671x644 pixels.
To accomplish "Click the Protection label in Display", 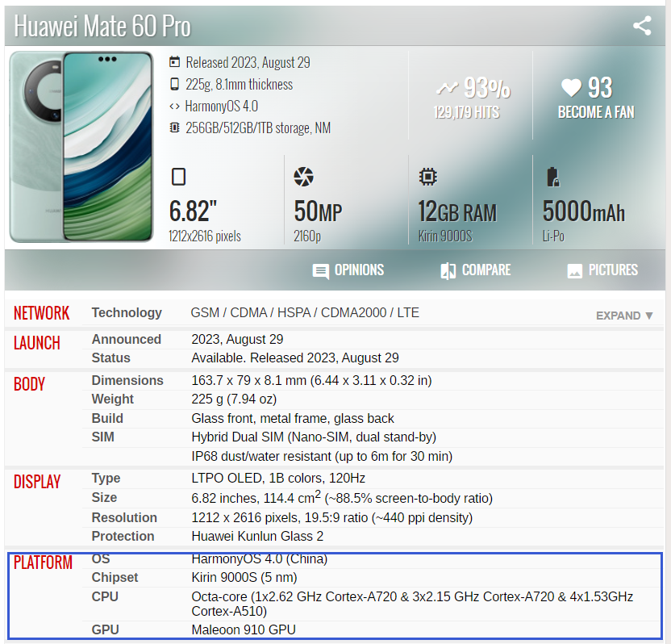I will [x=123, y=536].
